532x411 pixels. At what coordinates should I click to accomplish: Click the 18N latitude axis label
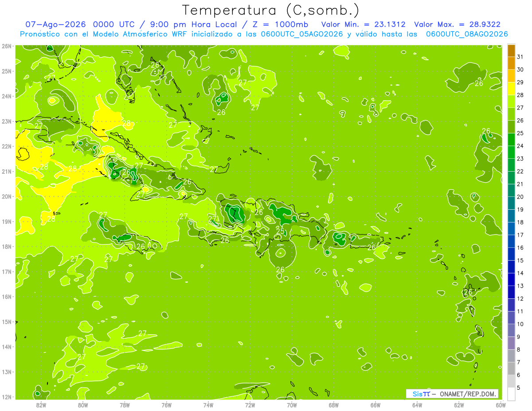click(x=6, y=247)
